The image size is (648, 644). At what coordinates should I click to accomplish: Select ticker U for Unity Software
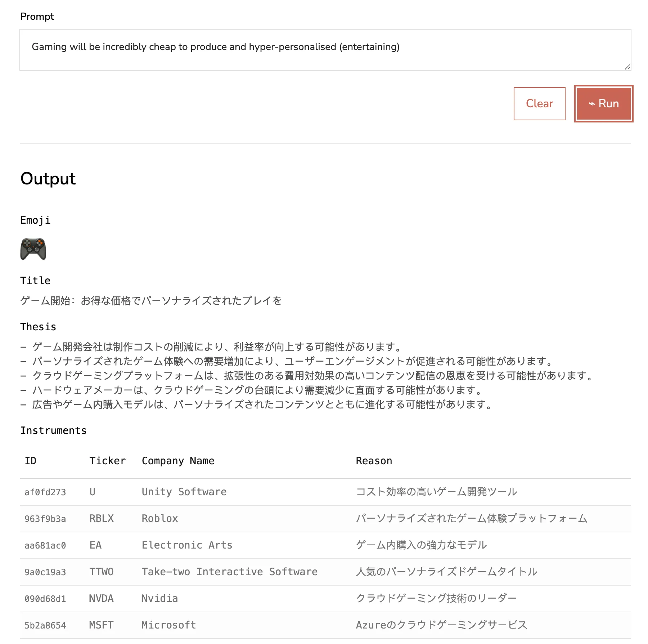[92, 492]
